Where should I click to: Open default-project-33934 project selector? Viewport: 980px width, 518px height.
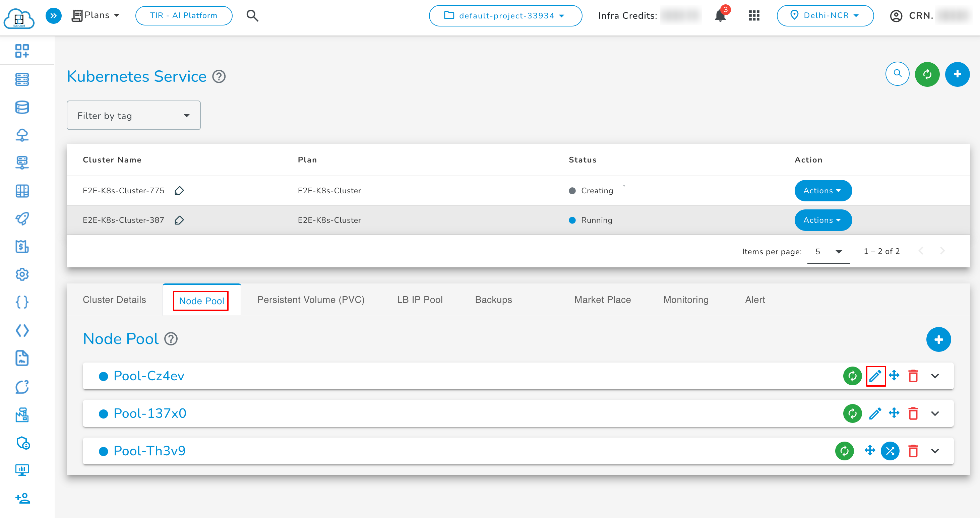tap(505, 16)
